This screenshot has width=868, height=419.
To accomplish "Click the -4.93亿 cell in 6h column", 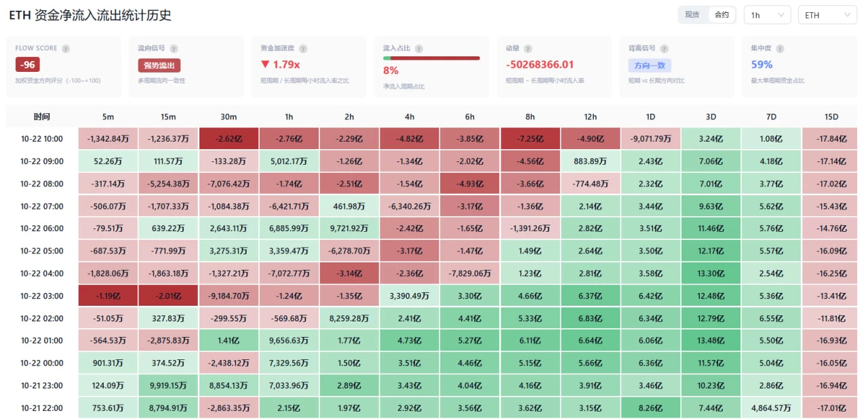I will tap(470, 184).
